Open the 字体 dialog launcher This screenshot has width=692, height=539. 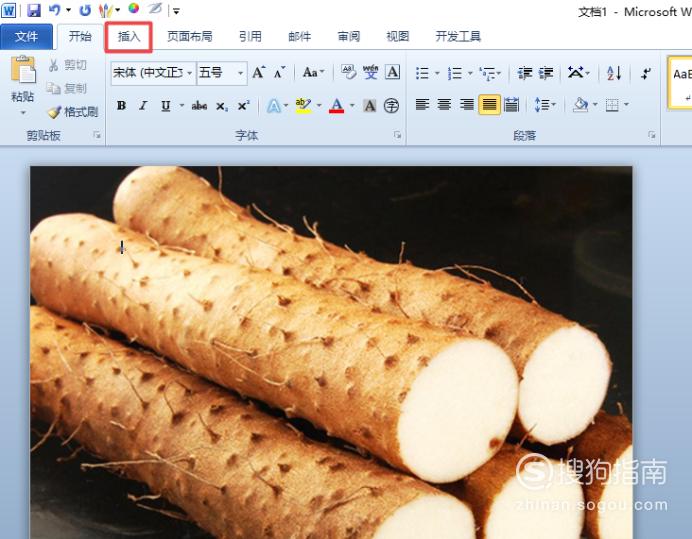(x=397, y=135)
